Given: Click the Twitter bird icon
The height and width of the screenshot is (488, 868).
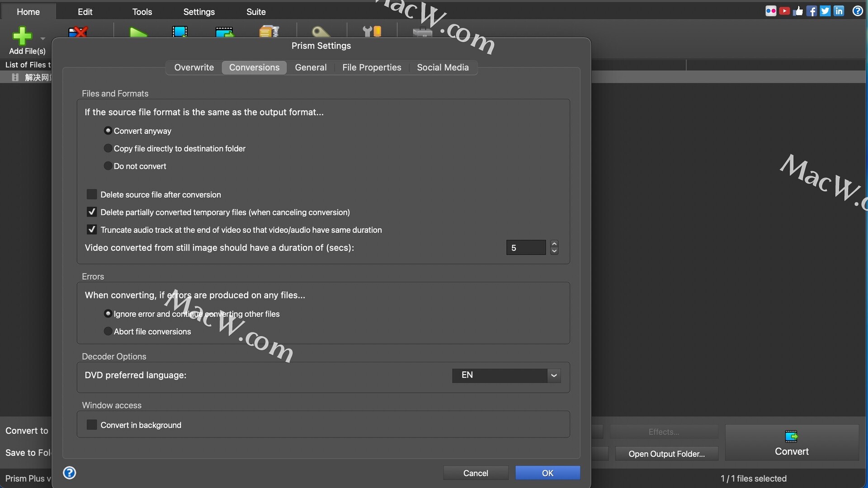Looking at the screenshot, I should pos(825,11).
